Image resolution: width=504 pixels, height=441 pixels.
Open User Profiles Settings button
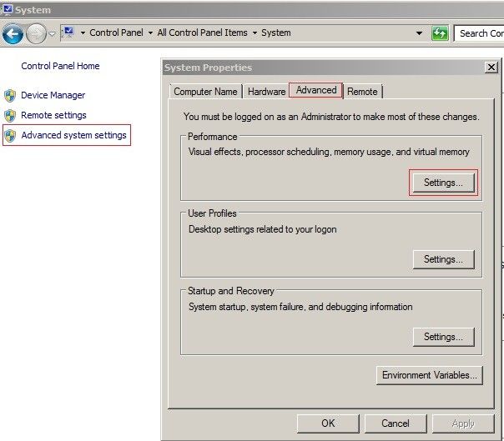443,259
